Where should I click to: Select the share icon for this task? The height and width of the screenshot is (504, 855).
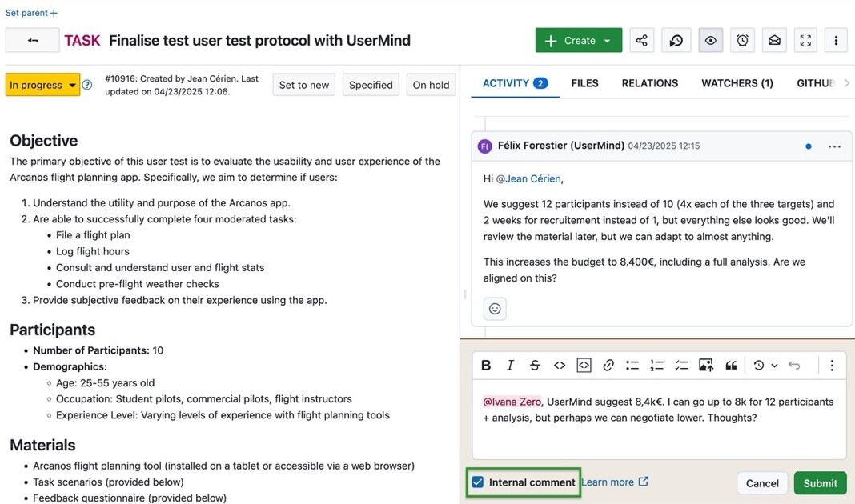tap(641, 39)
